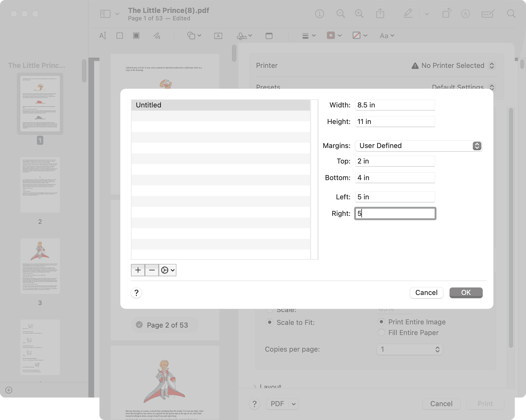Open the Margins User Defined dropdown
Image resolution: width=526 pixels, height=420 pixels.
point(419,146)
